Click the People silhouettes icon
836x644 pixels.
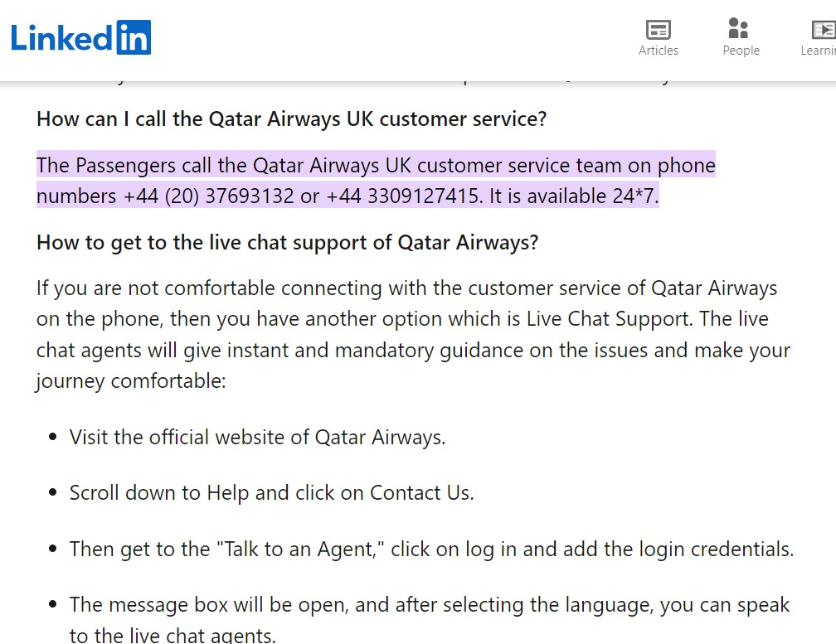click(x=738, y=28)
